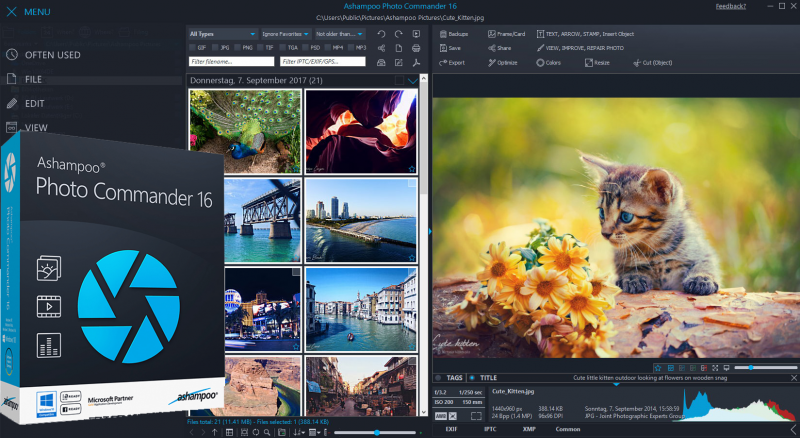
Task: Click the Feedback? link
Action: (731, 6)
